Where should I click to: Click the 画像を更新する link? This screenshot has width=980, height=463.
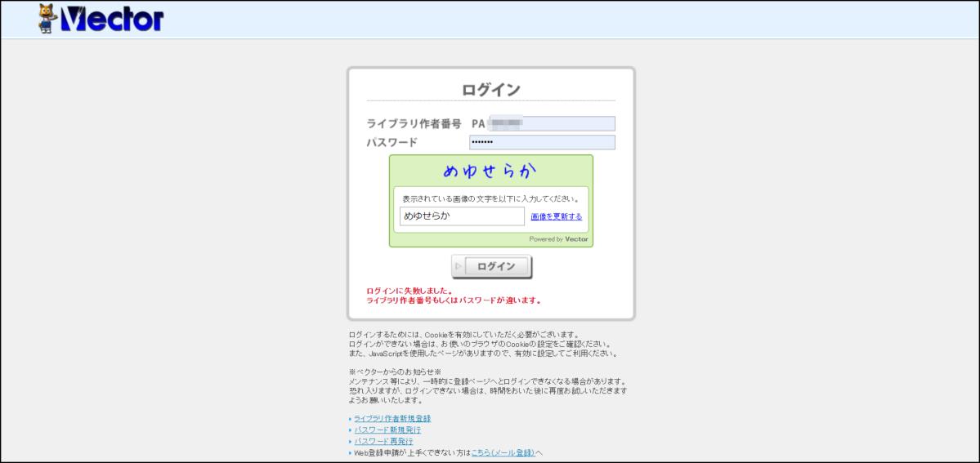557,217
